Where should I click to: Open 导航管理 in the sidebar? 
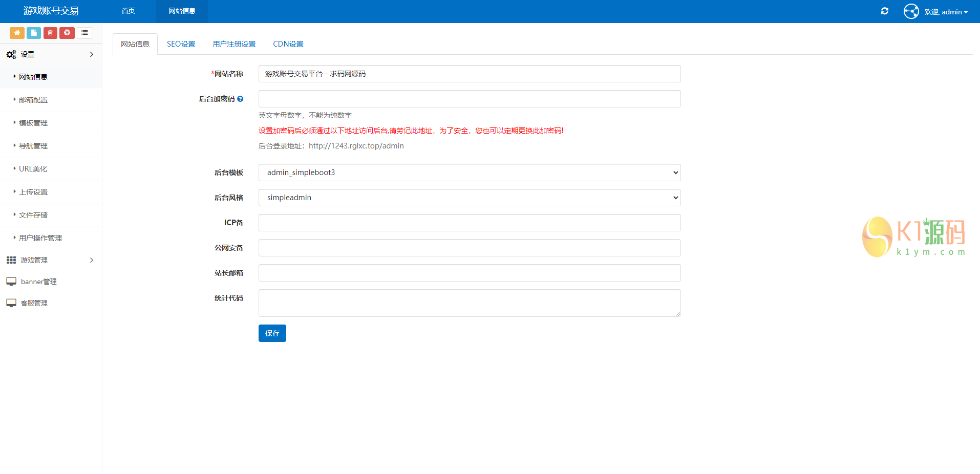coord(33,146)
